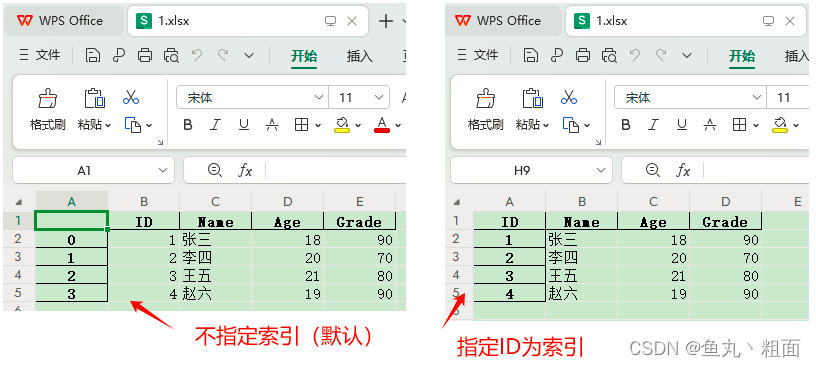Click Undo arrow in right window
This screenshot has height=367, width=816.
point(635,55)
